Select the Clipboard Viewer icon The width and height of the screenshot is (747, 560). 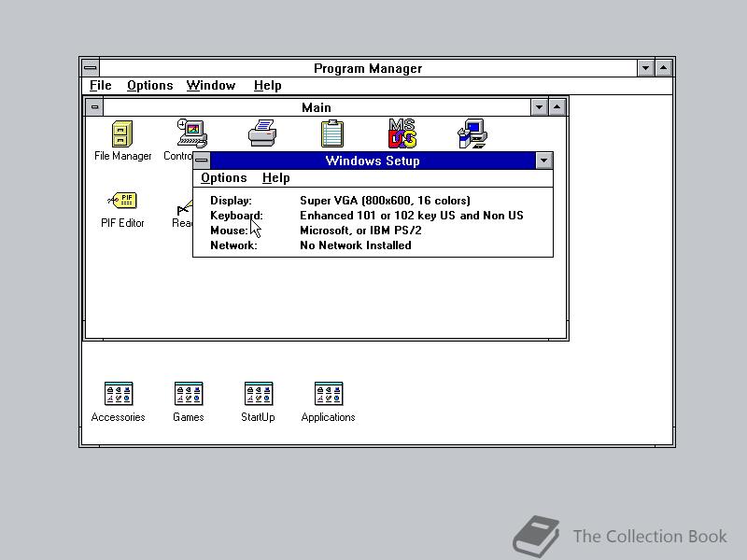(332, 133)
